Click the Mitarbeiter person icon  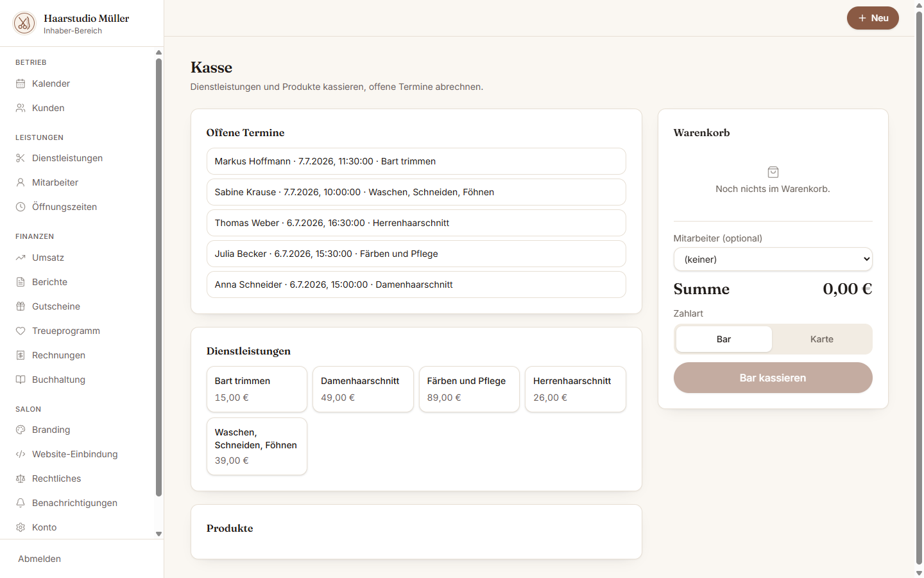(21, 182)
